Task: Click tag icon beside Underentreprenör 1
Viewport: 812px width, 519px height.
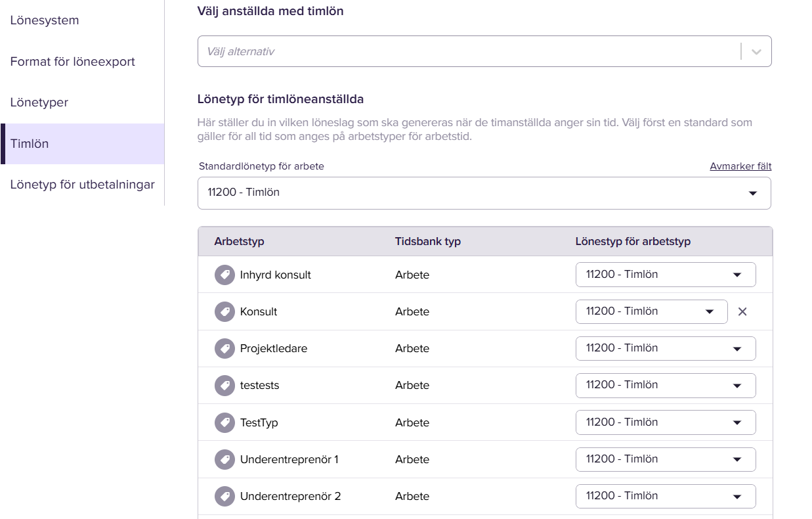Action: [x=224, y=459]
